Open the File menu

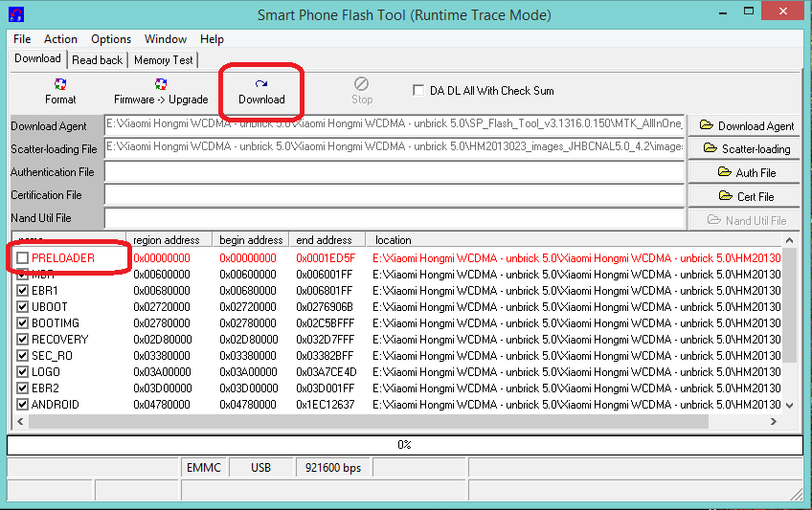pyautogui.click(x=22, y=39)
